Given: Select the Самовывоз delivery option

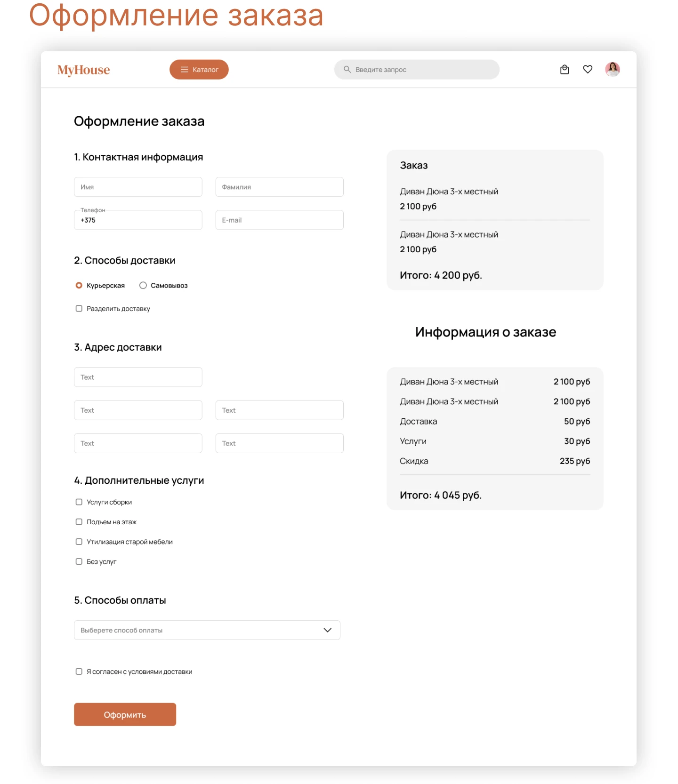Looking at the screenshot, I should (143, 286).
